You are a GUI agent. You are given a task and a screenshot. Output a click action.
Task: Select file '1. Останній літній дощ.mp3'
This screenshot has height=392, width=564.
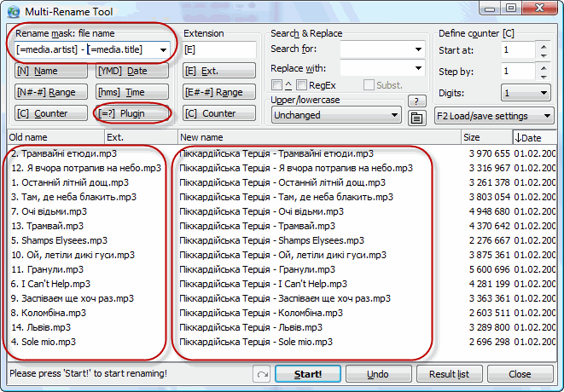pos(70,182)
